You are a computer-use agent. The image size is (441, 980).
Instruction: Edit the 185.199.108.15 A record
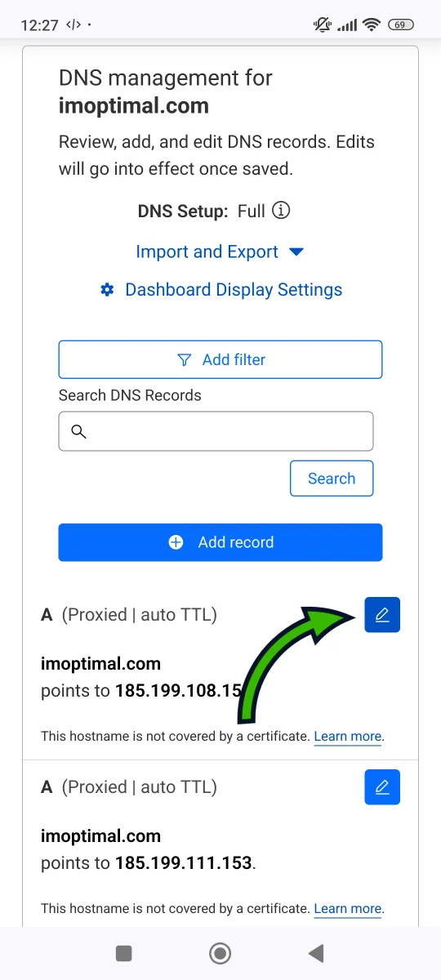tap(382, 615)
